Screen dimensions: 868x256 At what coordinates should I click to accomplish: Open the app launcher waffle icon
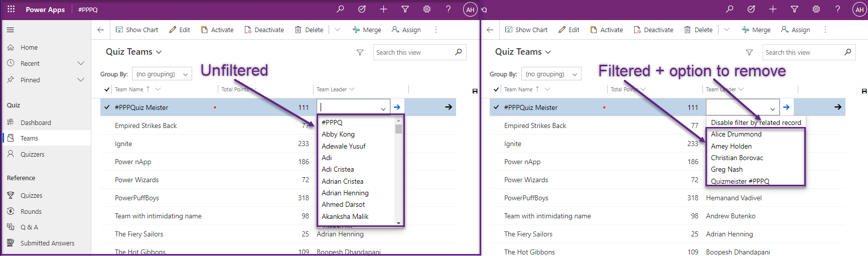(11, 9)
